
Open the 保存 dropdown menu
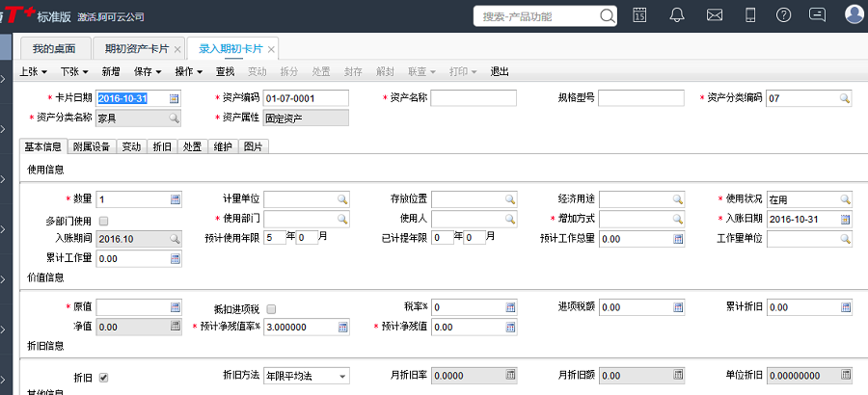[x=149, y=71]
